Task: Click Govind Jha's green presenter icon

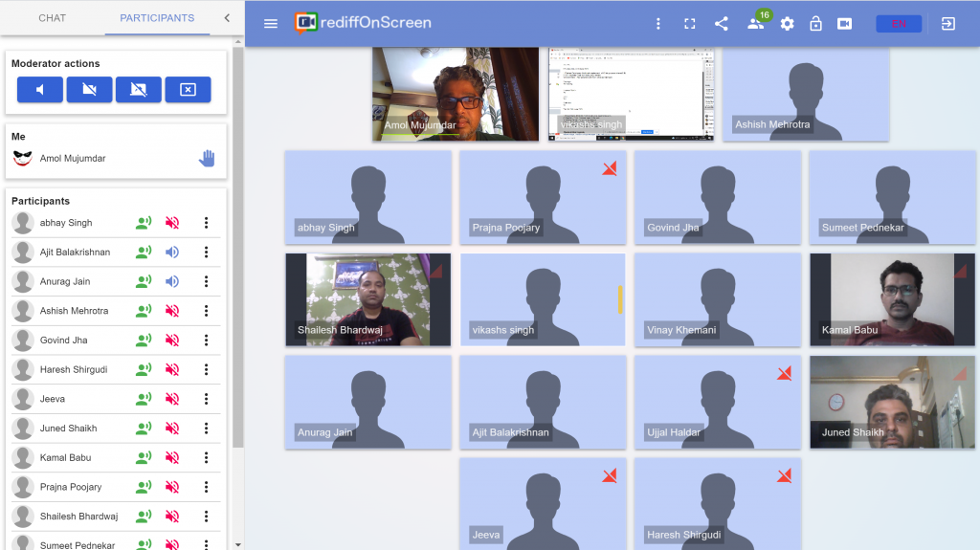Action: (x=144, y=340)
